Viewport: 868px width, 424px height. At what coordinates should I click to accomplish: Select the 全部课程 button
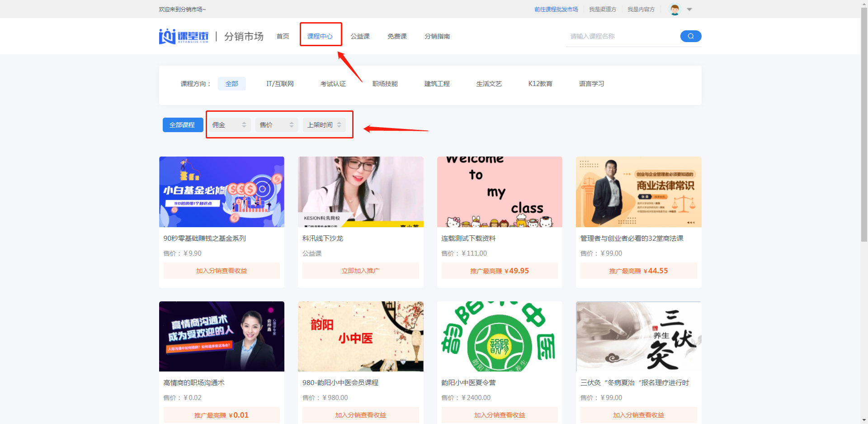point(182,125)
